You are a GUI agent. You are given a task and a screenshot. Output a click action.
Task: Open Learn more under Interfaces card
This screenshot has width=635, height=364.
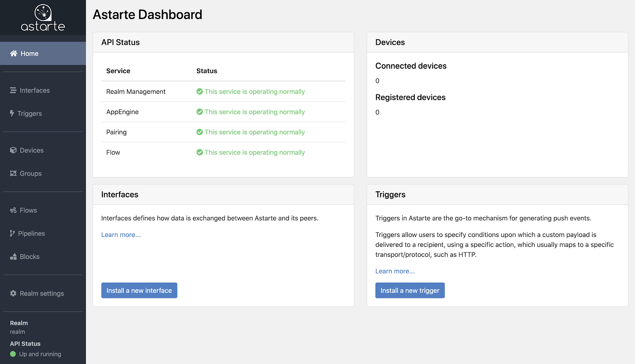[121, 235]
